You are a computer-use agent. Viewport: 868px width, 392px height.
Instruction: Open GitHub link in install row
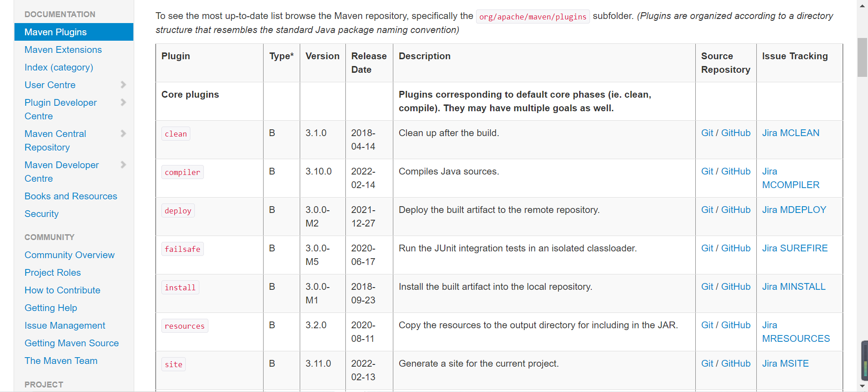(736, 287)
